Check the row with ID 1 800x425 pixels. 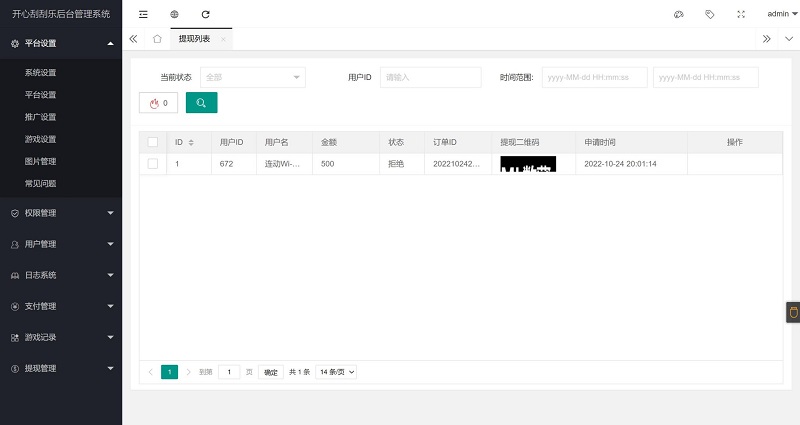(153, 163)
